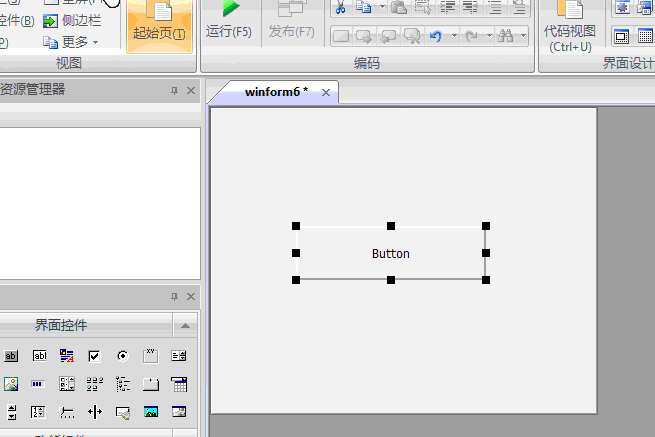Select the tab control icon

[151, 384]
